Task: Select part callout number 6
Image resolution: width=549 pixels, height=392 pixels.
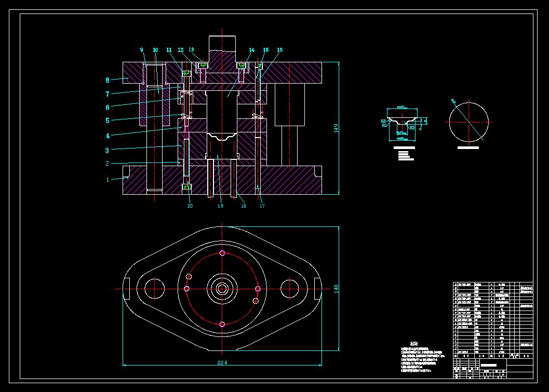Action: coord(108,108)
